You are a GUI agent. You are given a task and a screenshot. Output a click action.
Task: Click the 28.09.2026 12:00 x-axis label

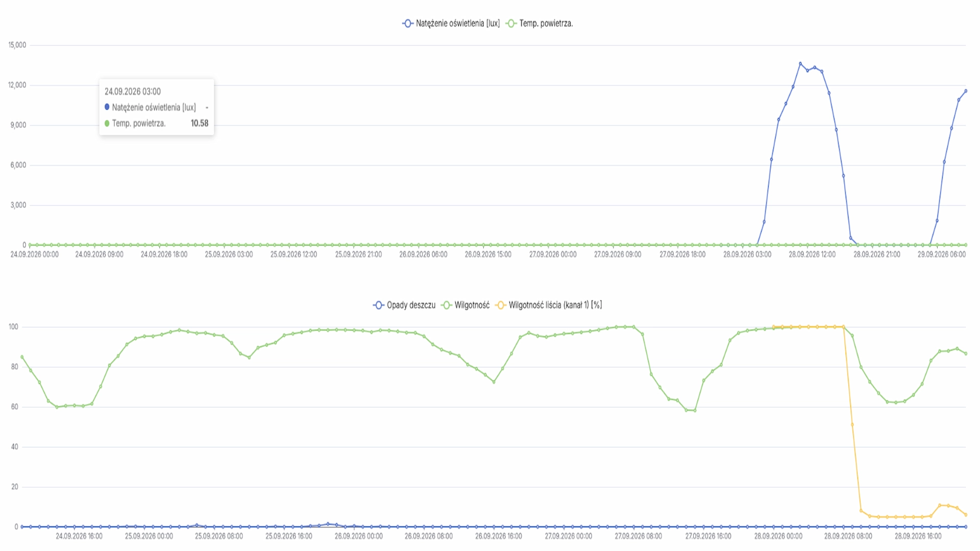pos(812,254)
